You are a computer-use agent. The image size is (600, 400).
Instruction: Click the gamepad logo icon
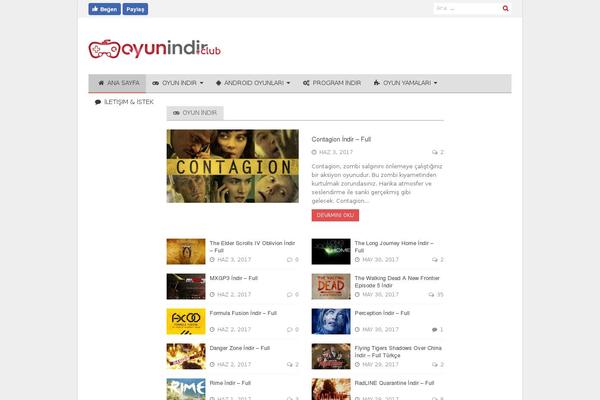[104, 49]
